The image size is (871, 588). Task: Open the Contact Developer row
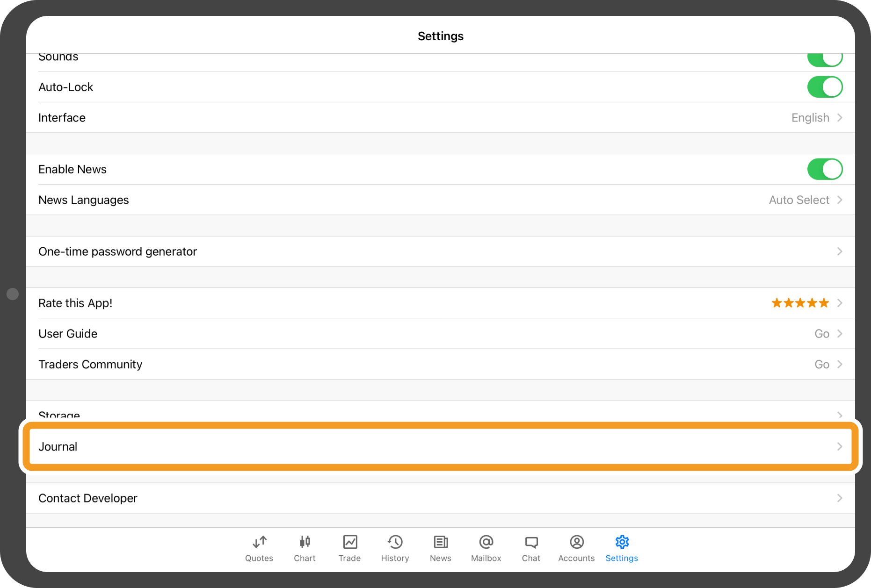click(x=440, y=498)
